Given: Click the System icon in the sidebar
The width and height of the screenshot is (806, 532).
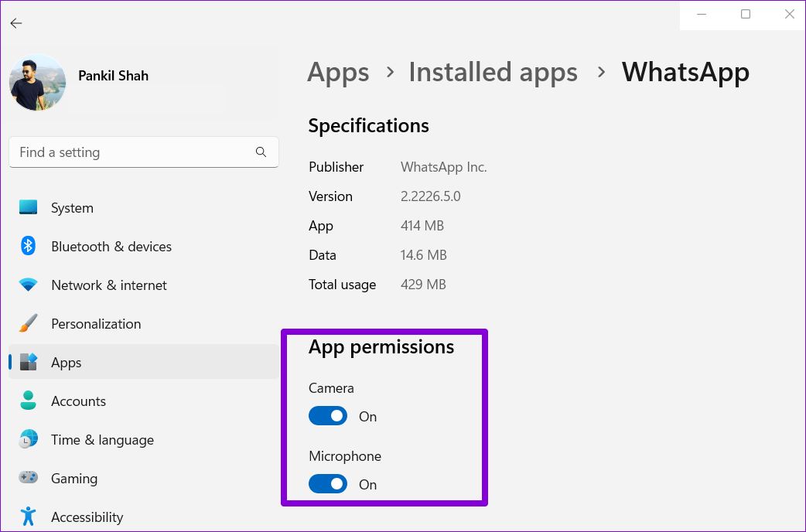Looking at the screenshot, I should pos(28,207).
